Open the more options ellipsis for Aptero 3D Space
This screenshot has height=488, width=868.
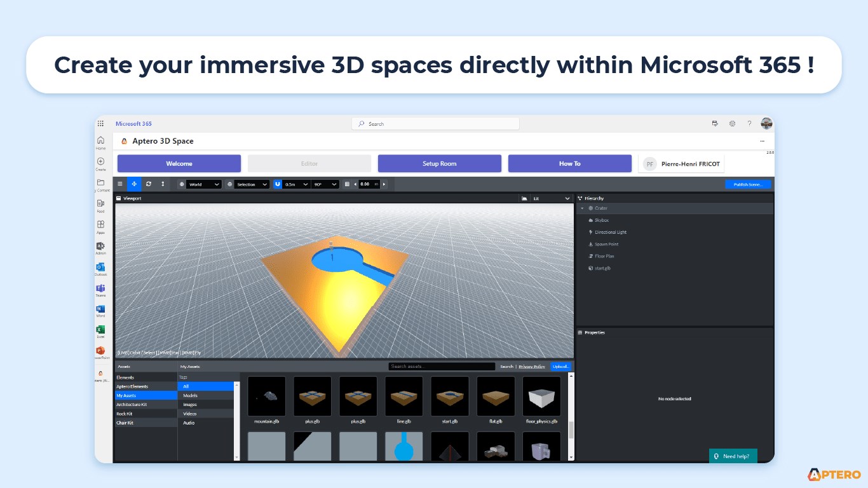point(762,141)
